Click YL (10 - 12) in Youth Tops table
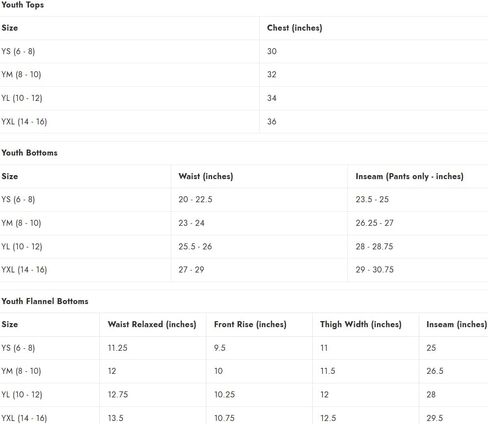488x424 pixels. [22, 98]
